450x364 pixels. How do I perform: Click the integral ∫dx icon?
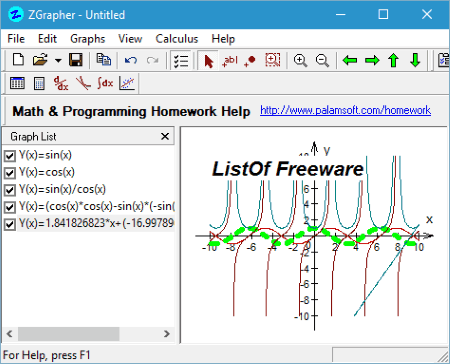tap(105, 83)
